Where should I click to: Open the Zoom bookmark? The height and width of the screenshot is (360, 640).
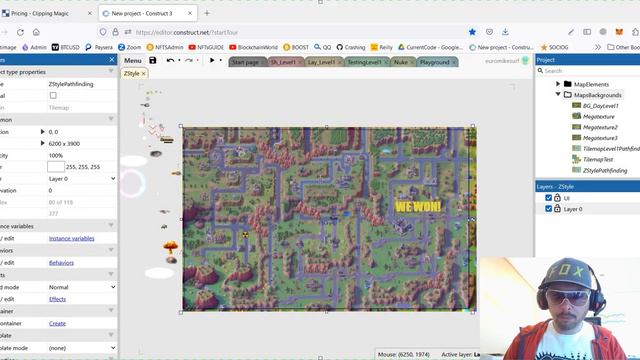[x=129, y=47]
